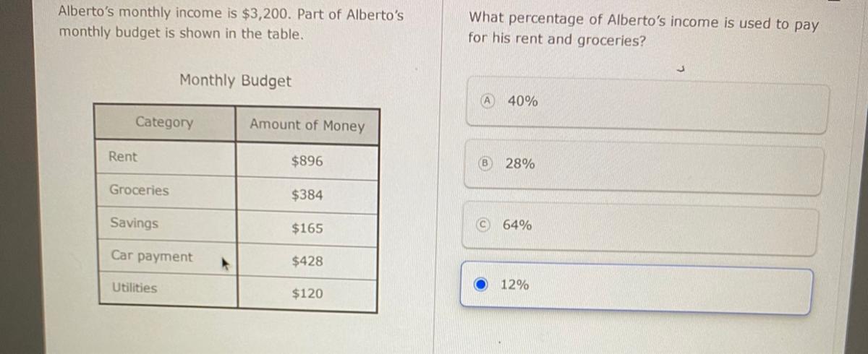The height and width of the screenshot is (354, 868).
Task: Select the Rent row label
Action: [x=123, y=157]
